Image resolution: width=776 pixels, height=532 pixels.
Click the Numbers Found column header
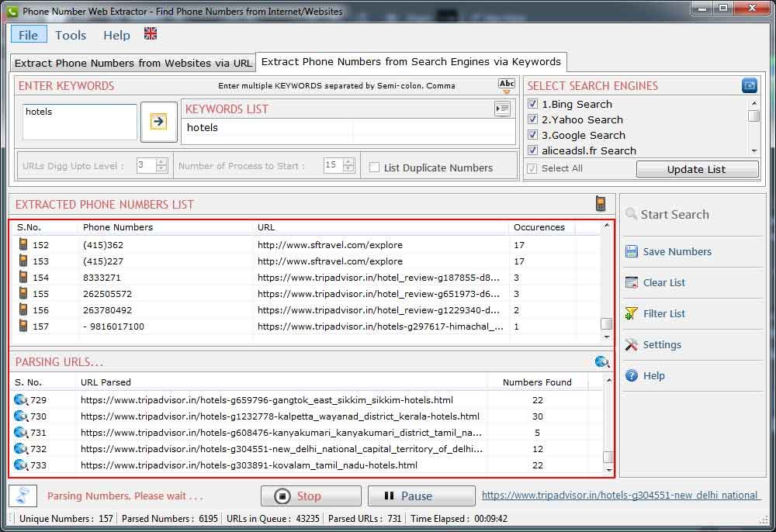click(x=537, y=382)
